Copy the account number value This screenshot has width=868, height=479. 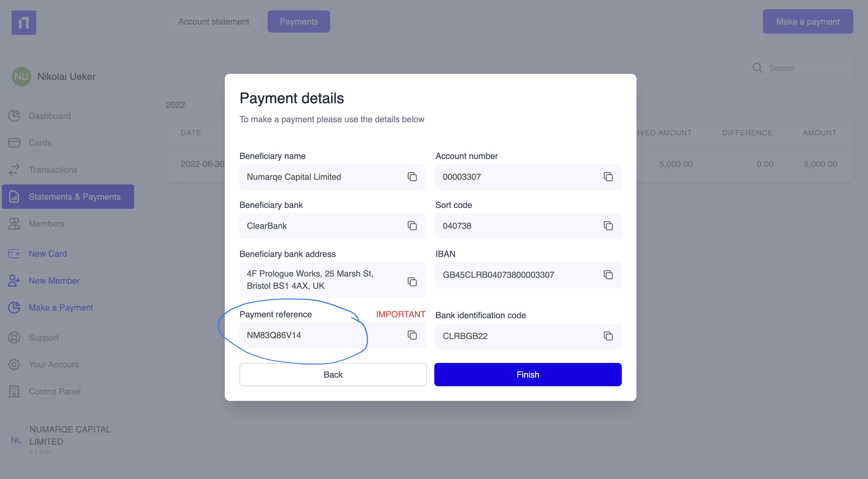(x=608, y=177)
